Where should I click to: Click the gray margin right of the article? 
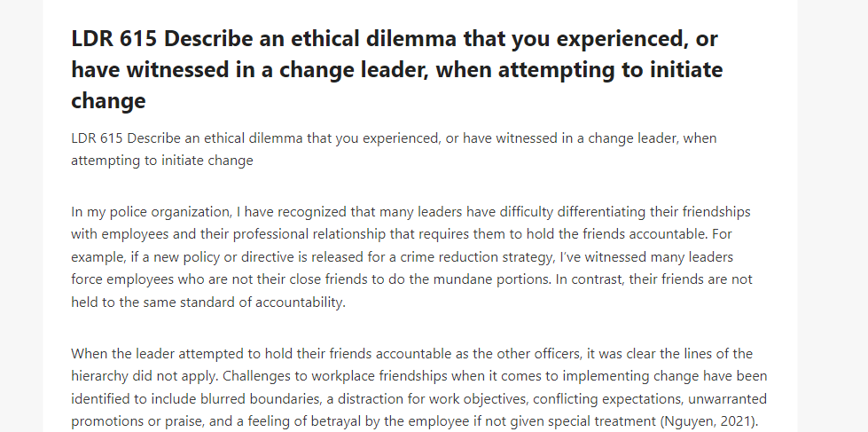coord(833,216)
